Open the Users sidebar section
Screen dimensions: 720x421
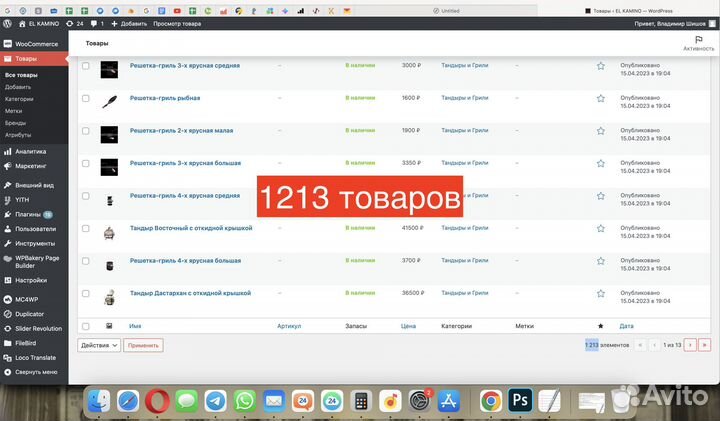(34, 229)
